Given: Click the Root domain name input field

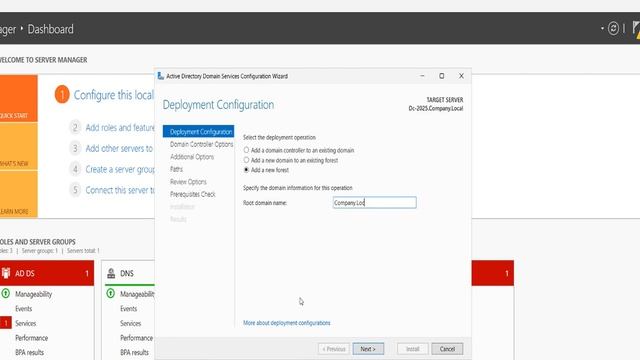Looking at the screenshot, I should click(374, 202).
